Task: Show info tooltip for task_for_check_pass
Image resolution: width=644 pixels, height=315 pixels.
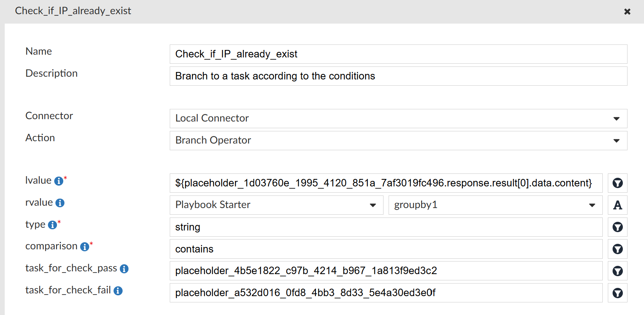Action: [124, 269]
